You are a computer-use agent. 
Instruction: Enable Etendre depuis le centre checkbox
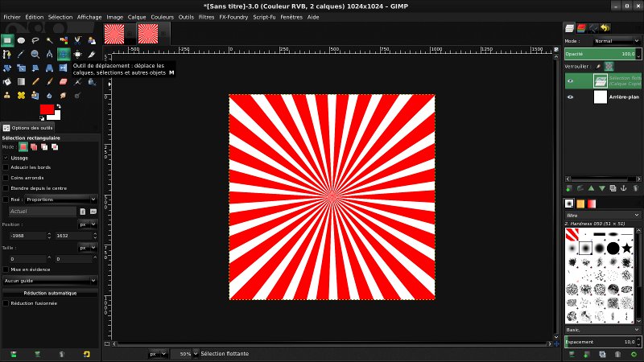click(6, 188)
